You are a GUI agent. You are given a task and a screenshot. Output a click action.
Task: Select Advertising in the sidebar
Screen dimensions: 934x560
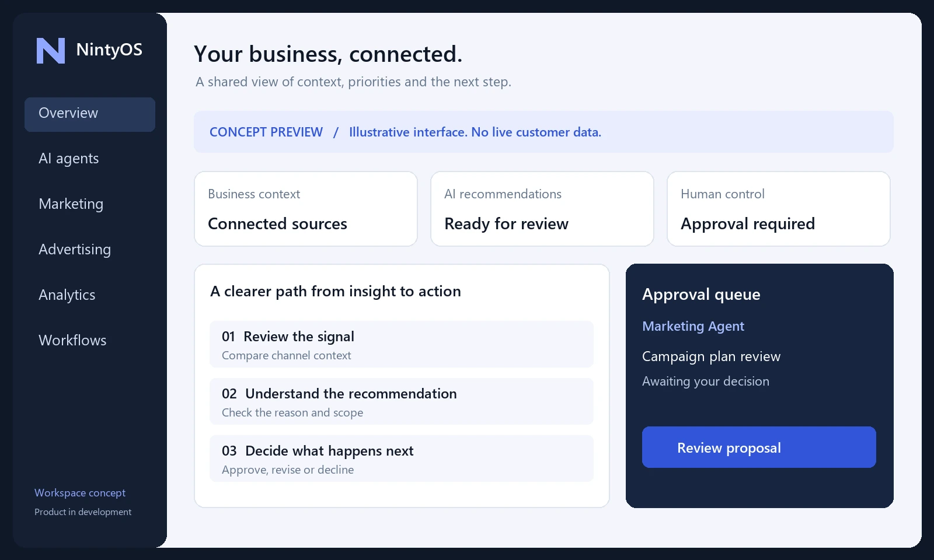[x=75, y=250]
